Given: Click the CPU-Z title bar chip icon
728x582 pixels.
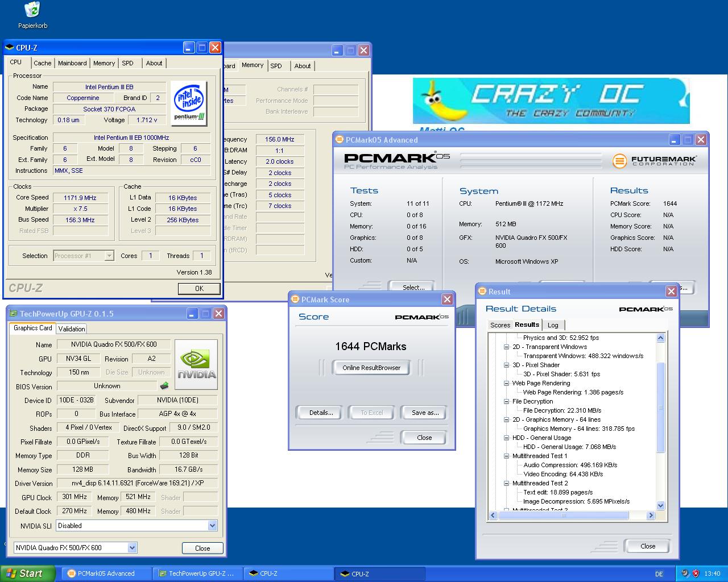Looking at the screenshot, I should [10, 48].
